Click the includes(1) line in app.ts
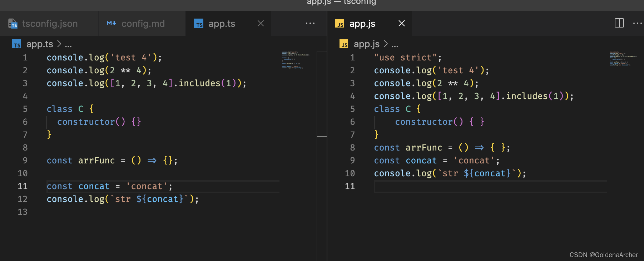The image size is (644, 261). point(147,83)
